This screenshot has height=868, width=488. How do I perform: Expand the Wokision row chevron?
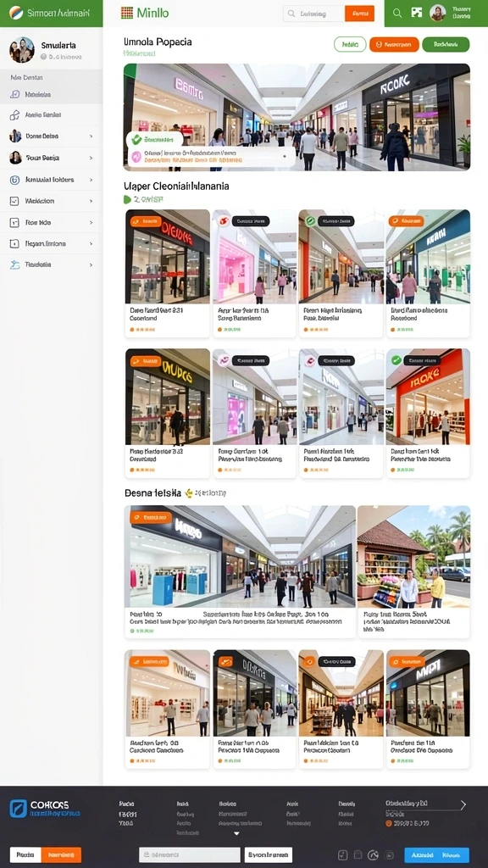pyautogui.click(x=91, y=201)
